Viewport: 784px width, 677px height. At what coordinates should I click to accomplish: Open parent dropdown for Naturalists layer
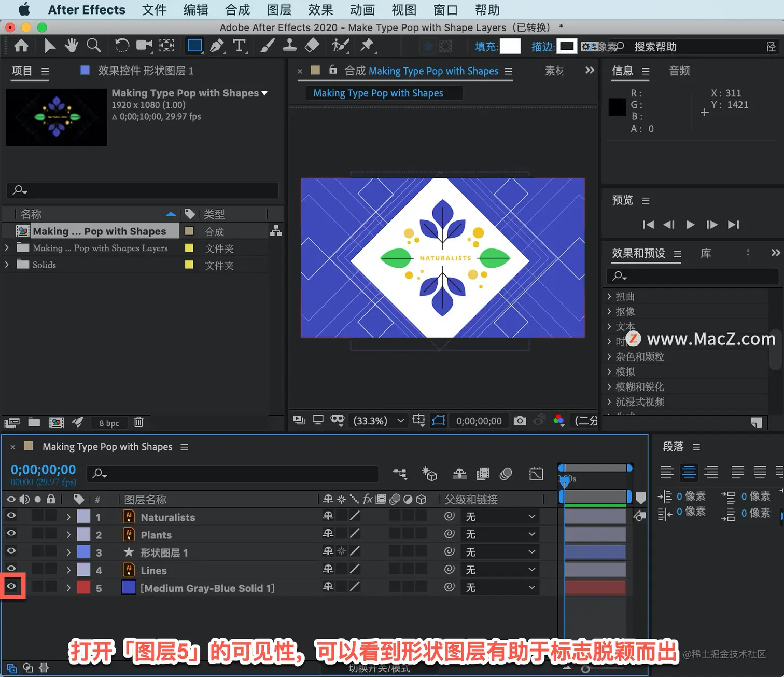click(x=500, y=516)
